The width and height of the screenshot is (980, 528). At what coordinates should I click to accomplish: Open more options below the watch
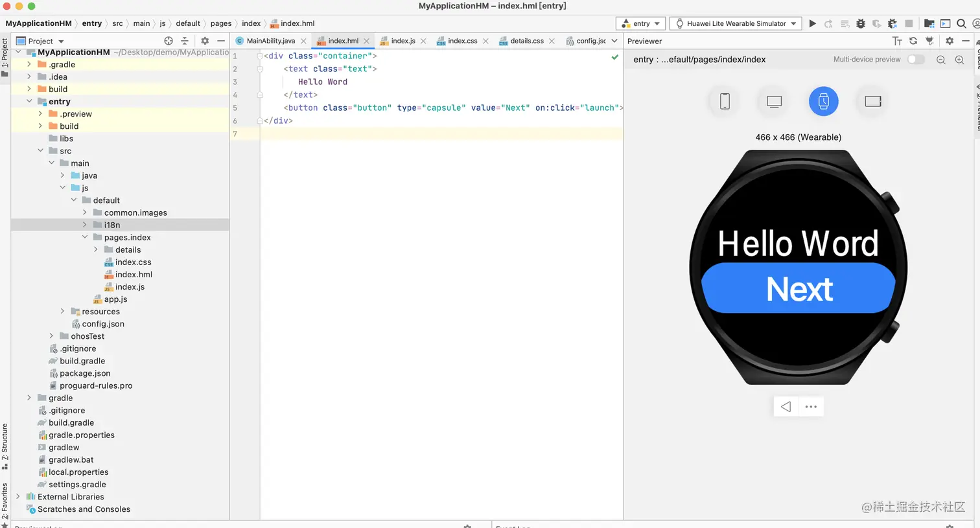[811, 407]
